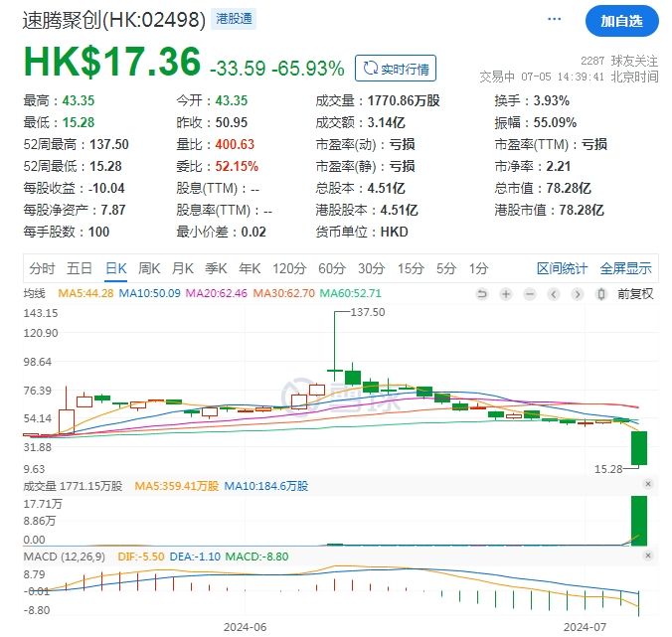The image size is (672, 637).
Task: Close the MACD indicator panel
Action: click(x=648, y=556)
